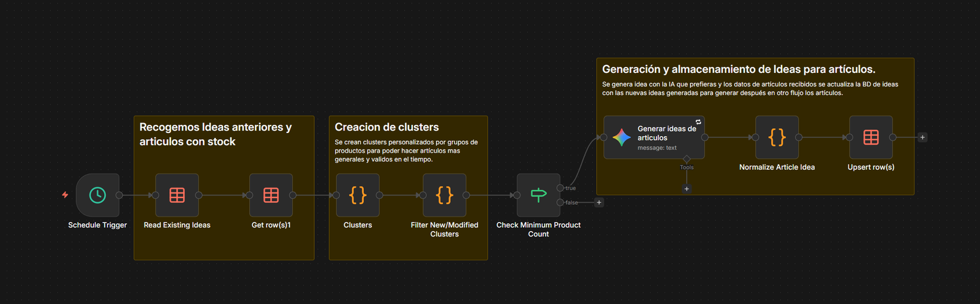Screen dimensions: 980x304
Task: Click the Recogemos Ideas anteriores sticky note
Action: coord(215,134)
